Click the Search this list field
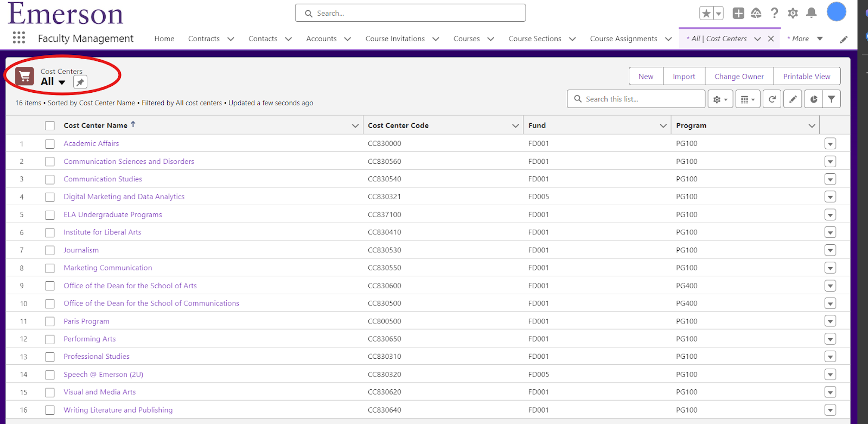Viewport: 868px width, 424px height. click(x=636, y=99)
